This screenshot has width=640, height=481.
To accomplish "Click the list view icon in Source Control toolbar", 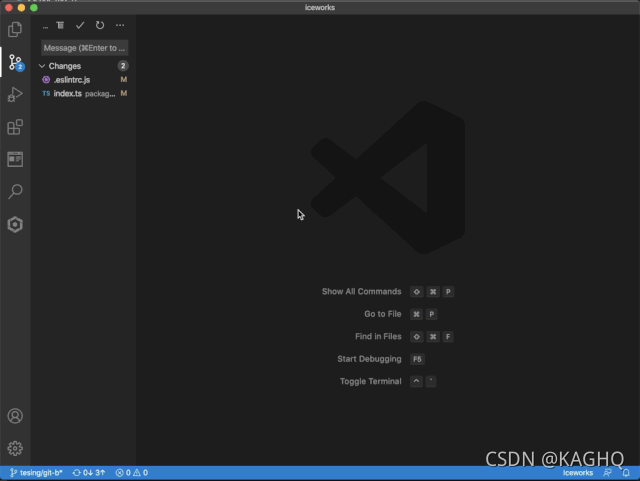I will click(x=60, y=25).
